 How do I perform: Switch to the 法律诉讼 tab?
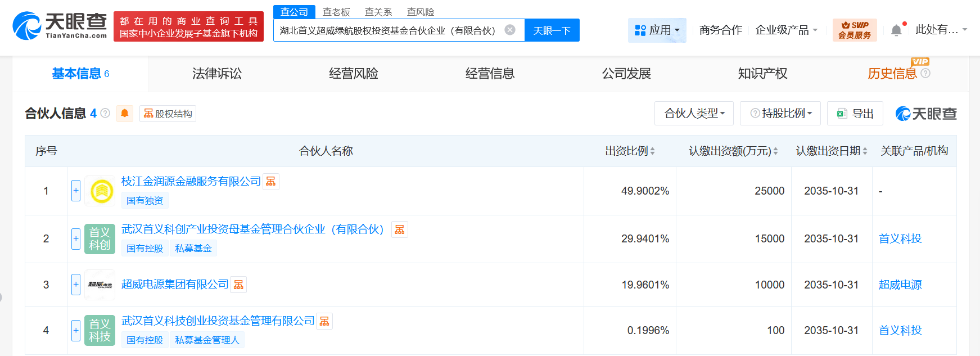[x=217, y=74]
